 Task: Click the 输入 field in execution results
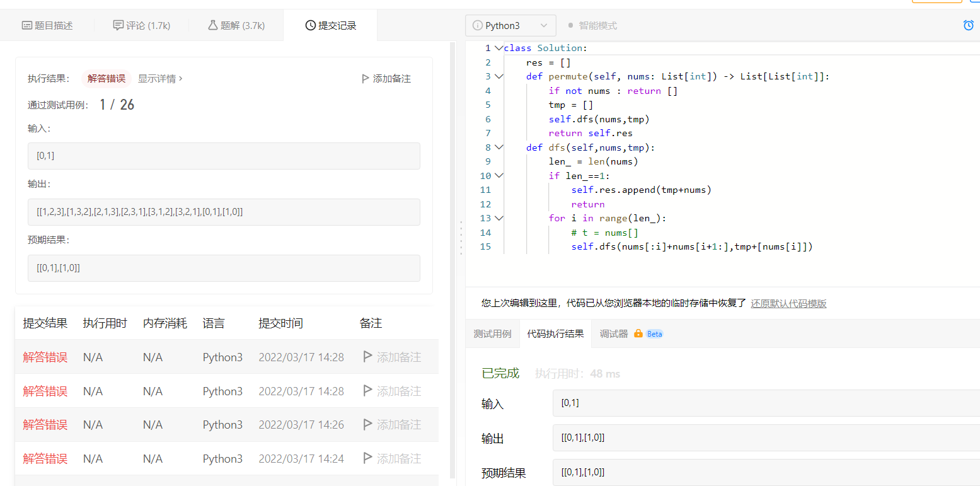coord(766,403)
